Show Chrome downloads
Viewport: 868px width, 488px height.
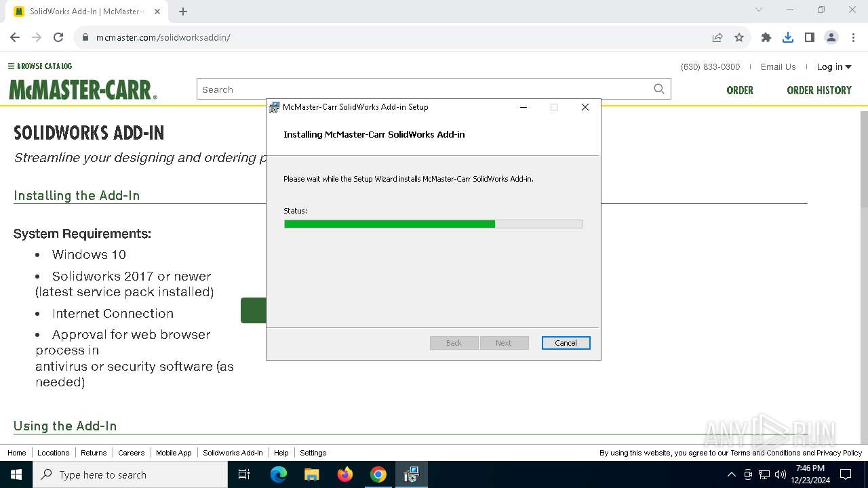(x=788, y=38)
